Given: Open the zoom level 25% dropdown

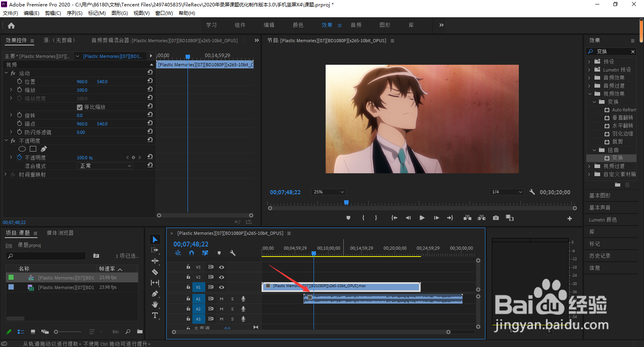Looking at the screenshot, I should tap(328, 192).
